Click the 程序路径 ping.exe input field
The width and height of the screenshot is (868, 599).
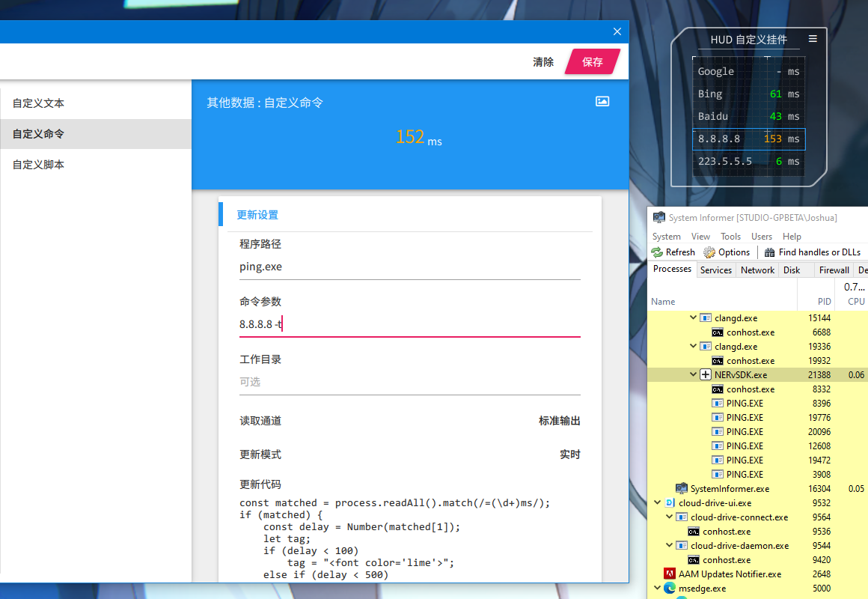click(x=409, y=267)
